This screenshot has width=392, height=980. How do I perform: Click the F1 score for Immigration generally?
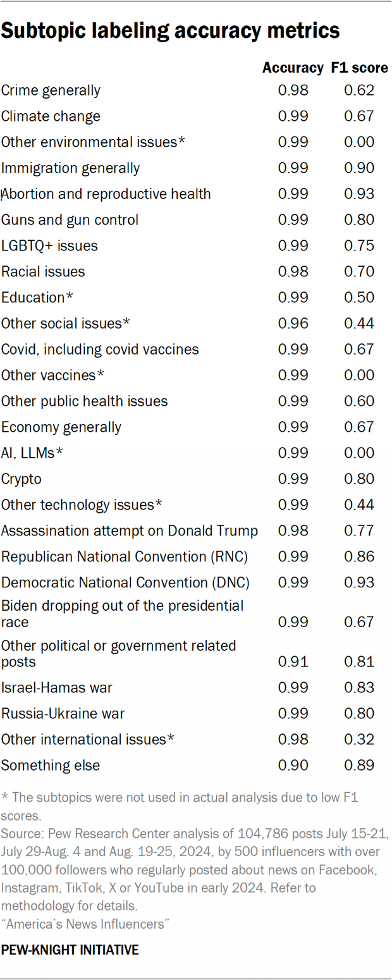point(359,168)
